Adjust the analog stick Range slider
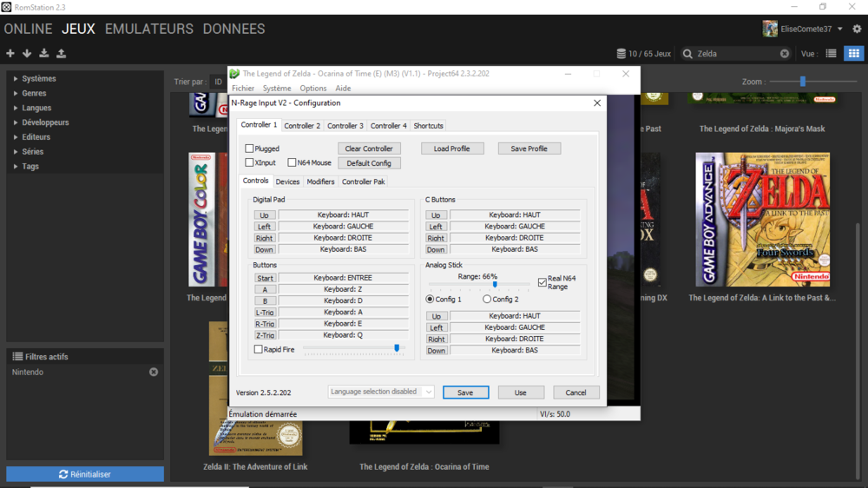This screenshot has height=488, width=868. [495, 285]
